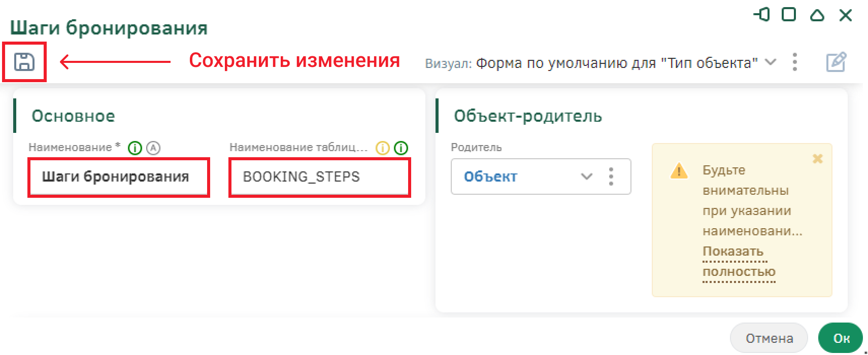Click the Показать полностью link
868x355 pixels.
739,262
